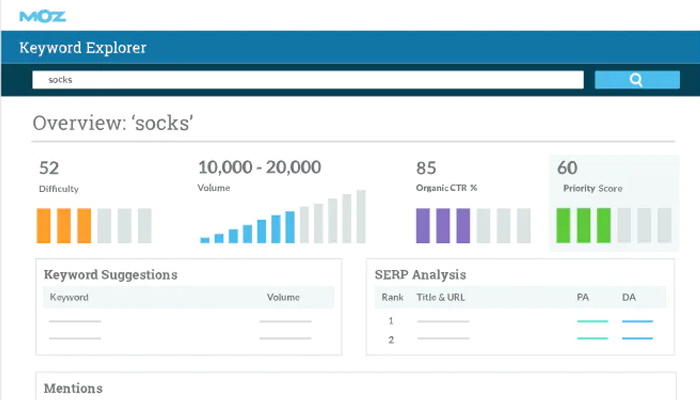Select SERP rank 2 row number
Viewport: 700px width, 400px height.
(x=391, y=340)
